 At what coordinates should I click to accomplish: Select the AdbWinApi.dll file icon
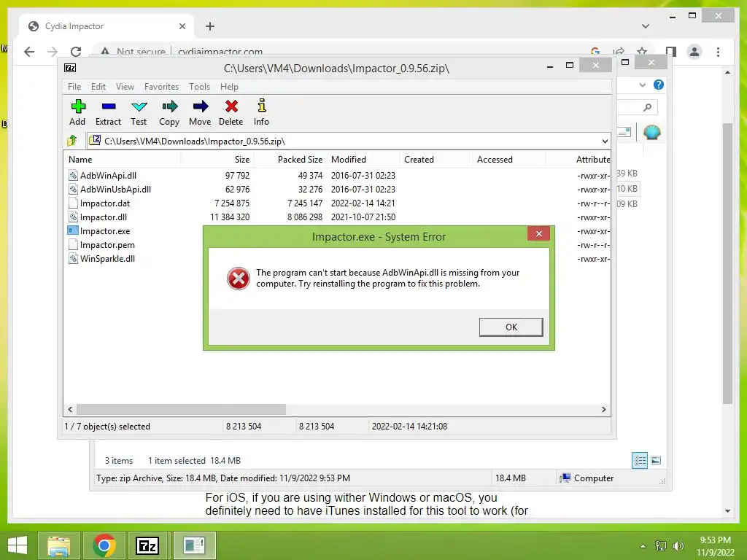(x=73, y=176)
